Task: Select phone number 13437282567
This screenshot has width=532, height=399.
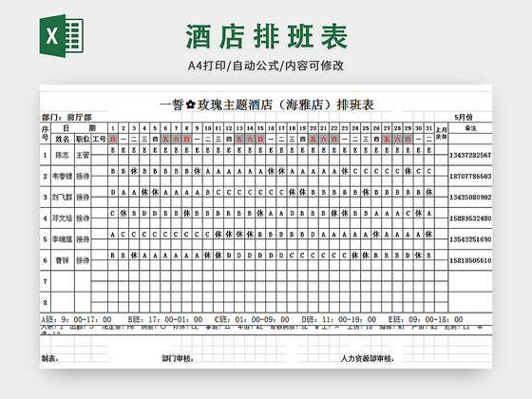Action: (470, 155)
